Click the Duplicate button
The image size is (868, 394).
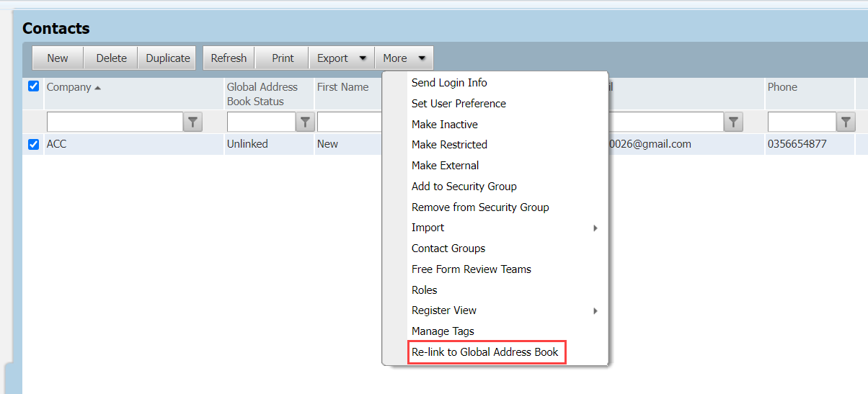167,58
